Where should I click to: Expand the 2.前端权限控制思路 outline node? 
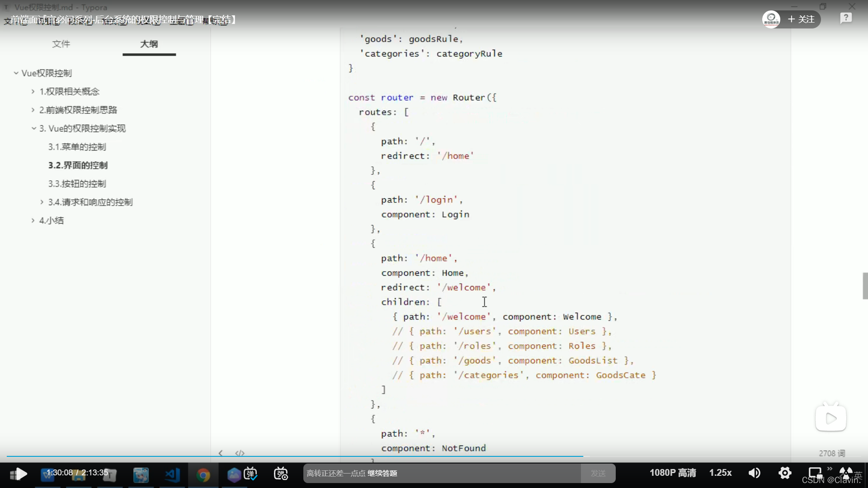click(x=33, y=110)
